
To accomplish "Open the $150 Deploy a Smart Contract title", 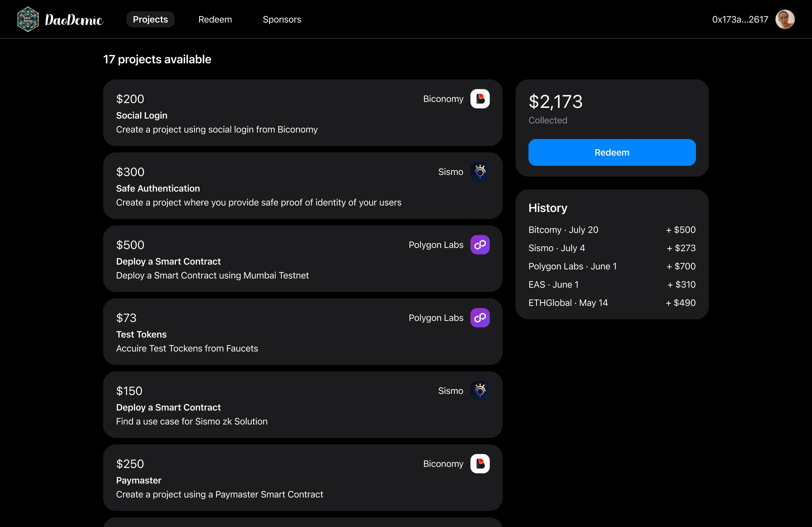I will tap(168, 407).
